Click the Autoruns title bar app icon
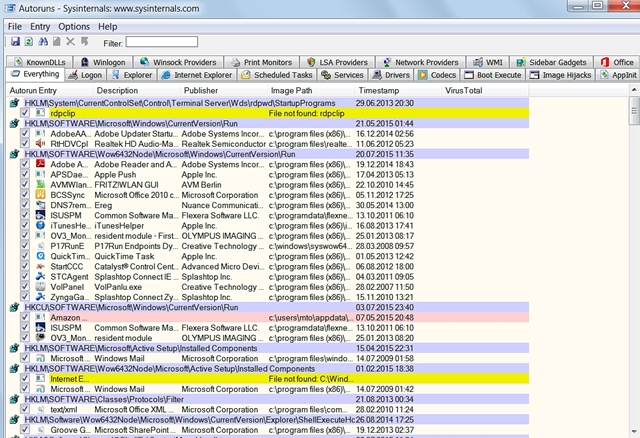The width and height of the screenshot is (640, 438). point(9,8)
